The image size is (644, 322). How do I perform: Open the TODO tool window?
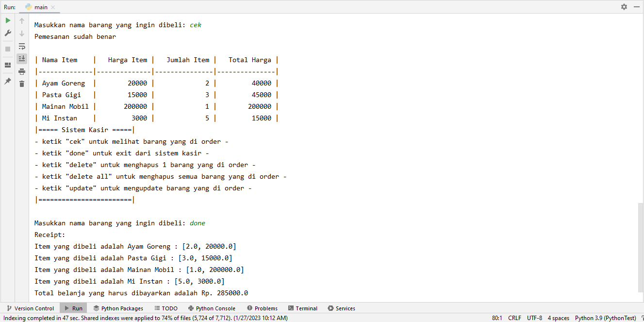click(166, 308)
